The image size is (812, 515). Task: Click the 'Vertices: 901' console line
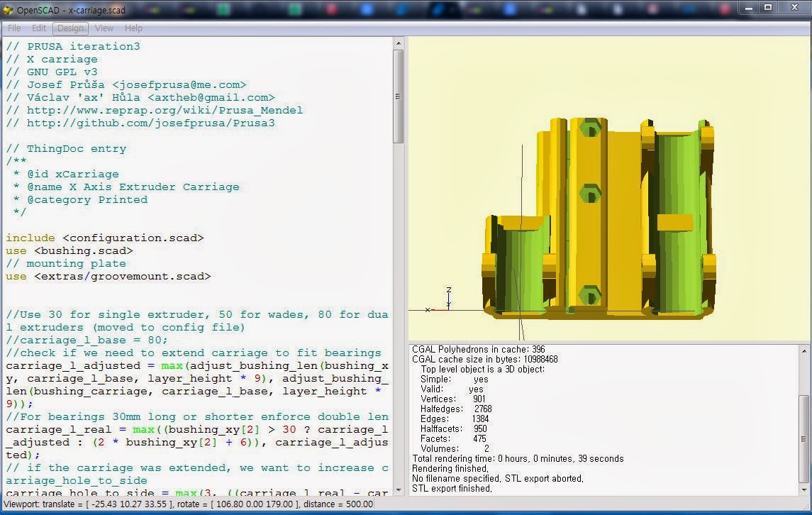pyautogui.click(x=453, y=399)
